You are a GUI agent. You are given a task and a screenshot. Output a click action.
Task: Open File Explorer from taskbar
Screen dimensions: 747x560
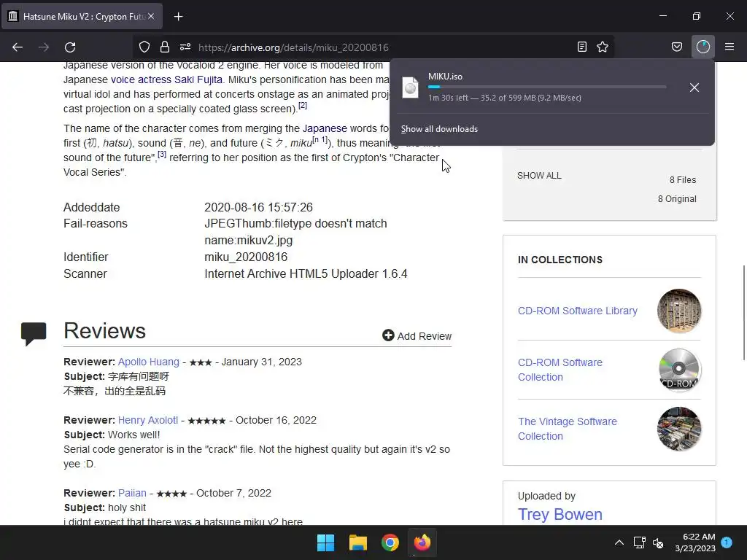(357, 542)
